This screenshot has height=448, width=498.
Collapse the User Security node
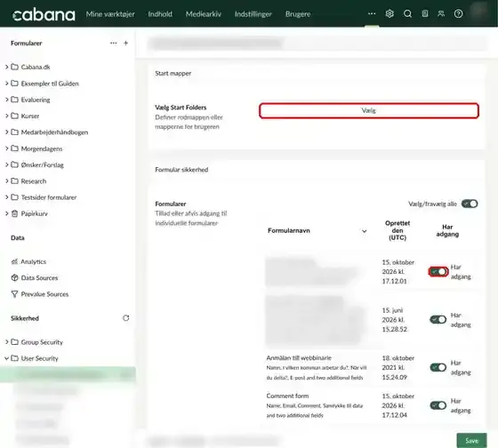[x=7, y=358]
